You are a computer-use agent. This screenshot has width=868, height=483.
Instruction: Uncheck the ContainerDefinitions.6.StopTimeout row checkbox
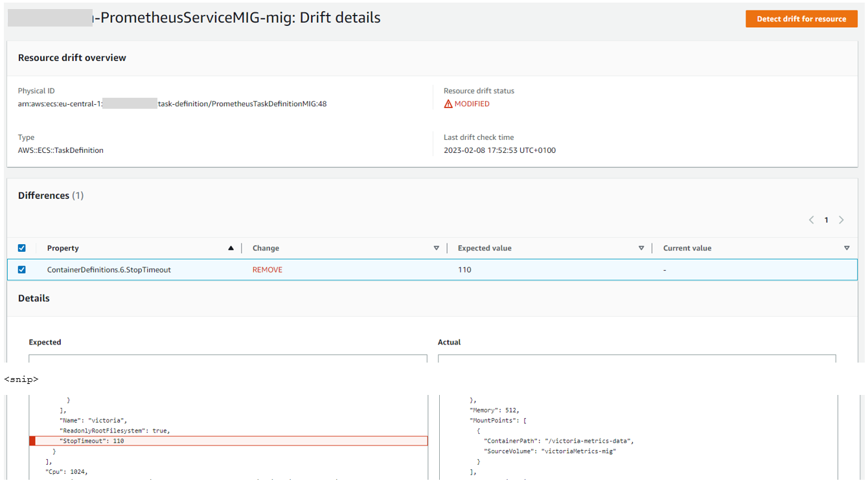pos(21,269)
